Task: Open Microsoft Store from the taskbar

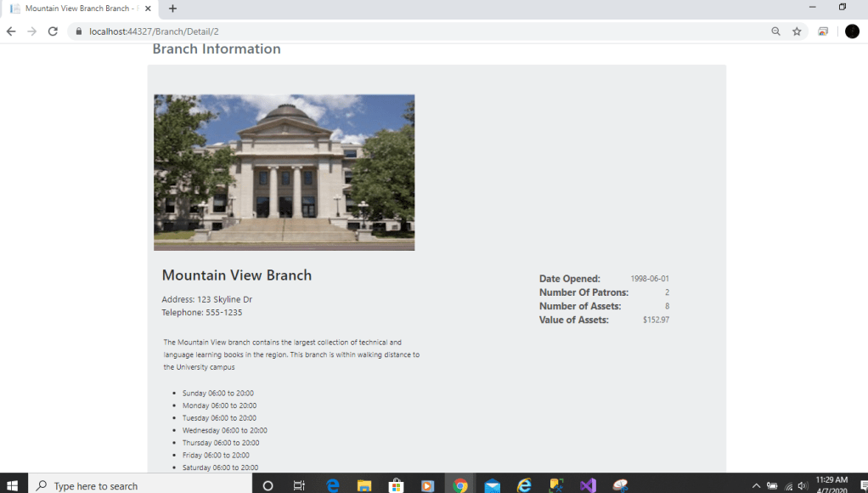Action: click(x=396, y=485)
